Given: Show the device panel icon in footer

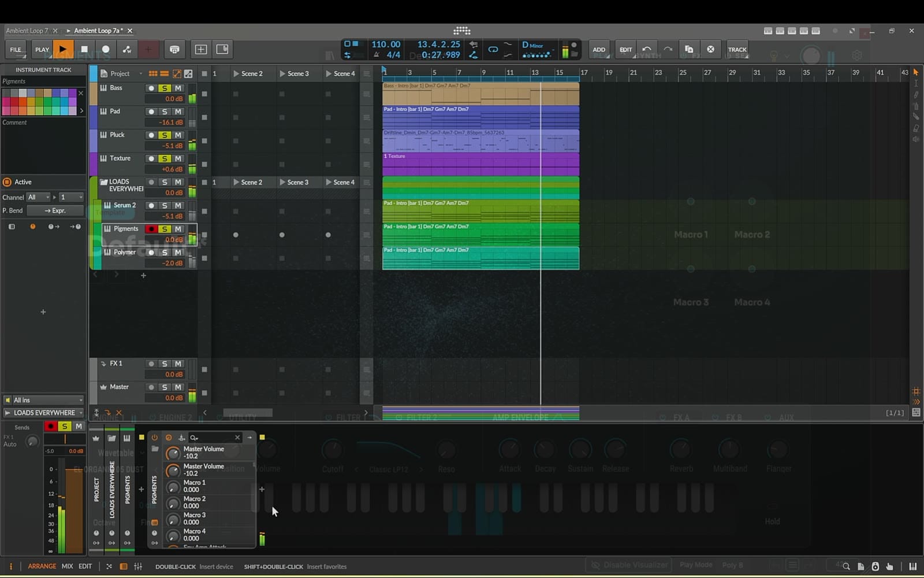Looking at the screenshot, I should [123, 566].
